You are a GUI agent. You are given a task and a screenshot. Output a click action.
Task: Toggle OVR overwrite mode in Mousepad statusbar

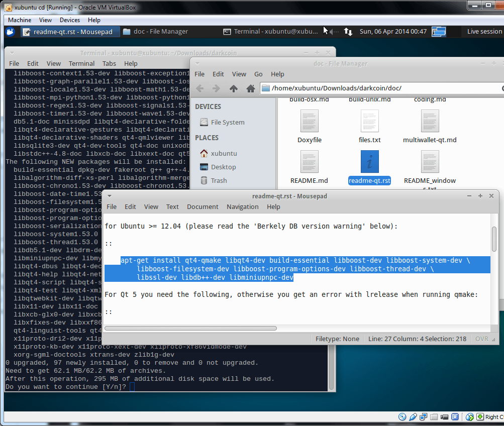(482, 339)
